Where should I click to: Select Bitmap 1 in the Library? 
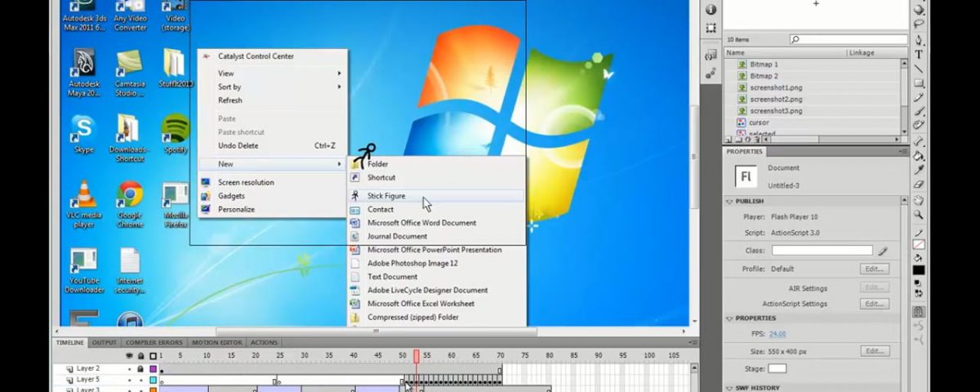pyautogui.click(x=764, y=65)
